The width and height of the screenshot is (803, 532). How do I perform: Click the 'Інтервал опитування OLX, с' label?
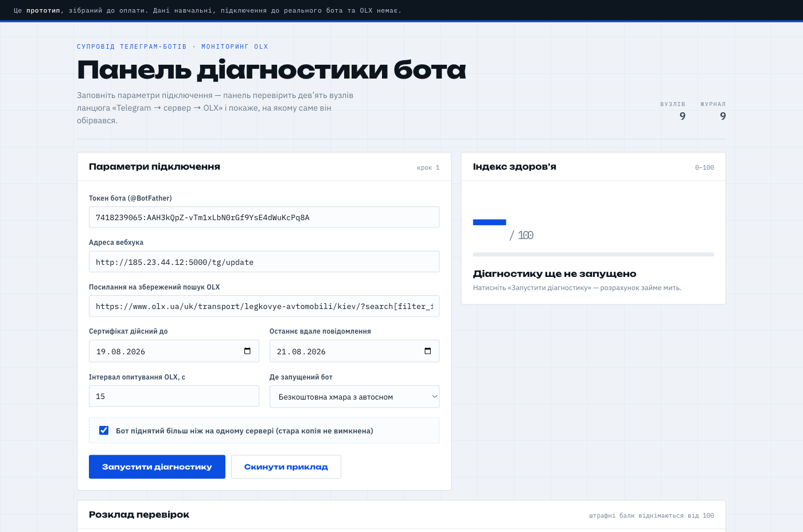coord(137,377)
